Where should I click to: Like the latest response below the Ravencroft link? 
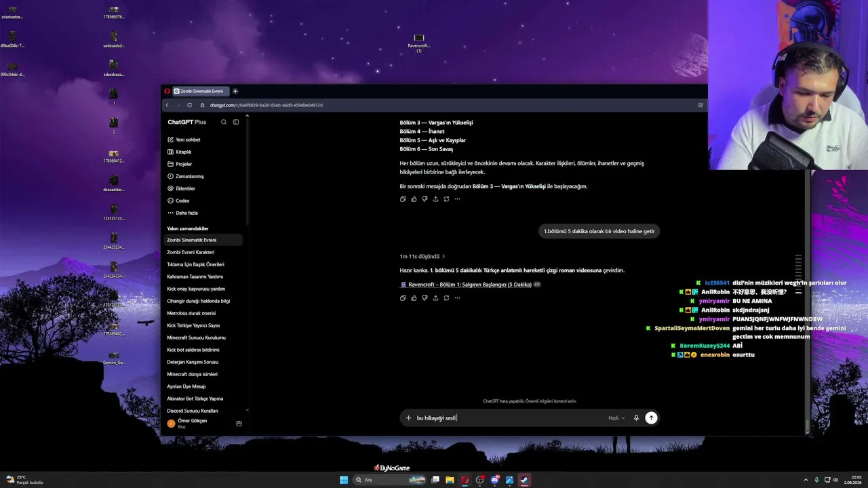click(x=414, y=298)
